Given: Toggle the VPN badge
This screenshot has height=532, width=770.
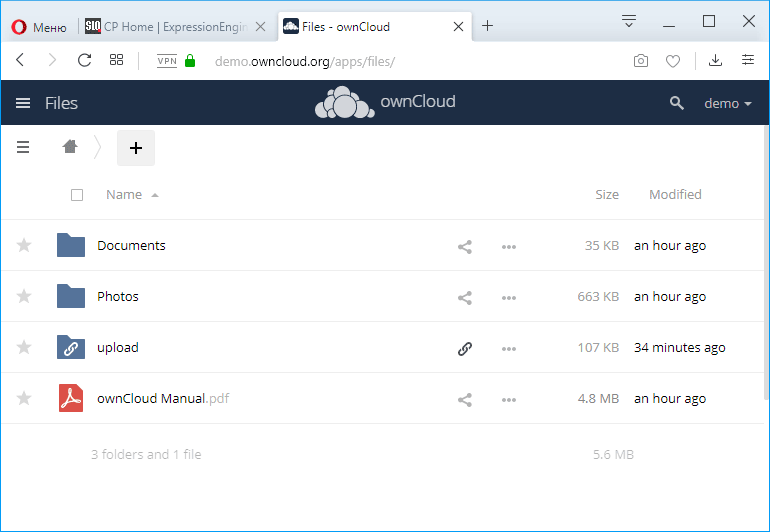Looking at the screenshot, I should [167, 61].
